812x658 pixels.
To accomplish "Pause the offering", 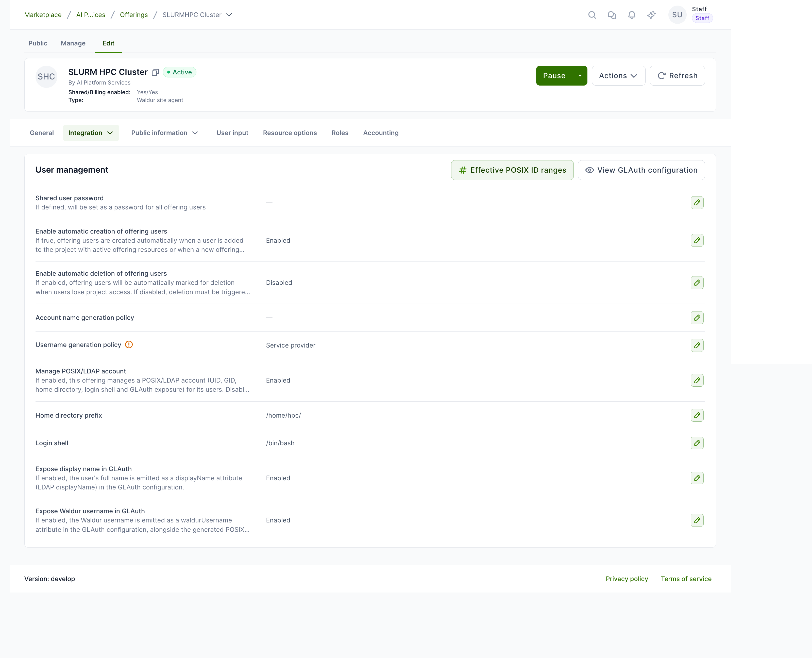I will pyautogui.click(x=554, y=76).
